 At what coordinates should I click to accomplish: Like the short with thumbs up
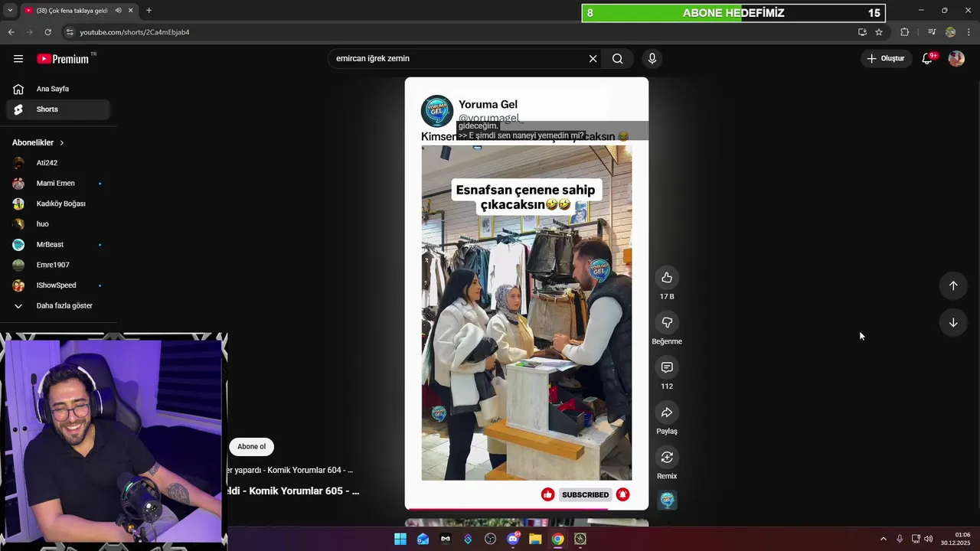pos(667,277)
